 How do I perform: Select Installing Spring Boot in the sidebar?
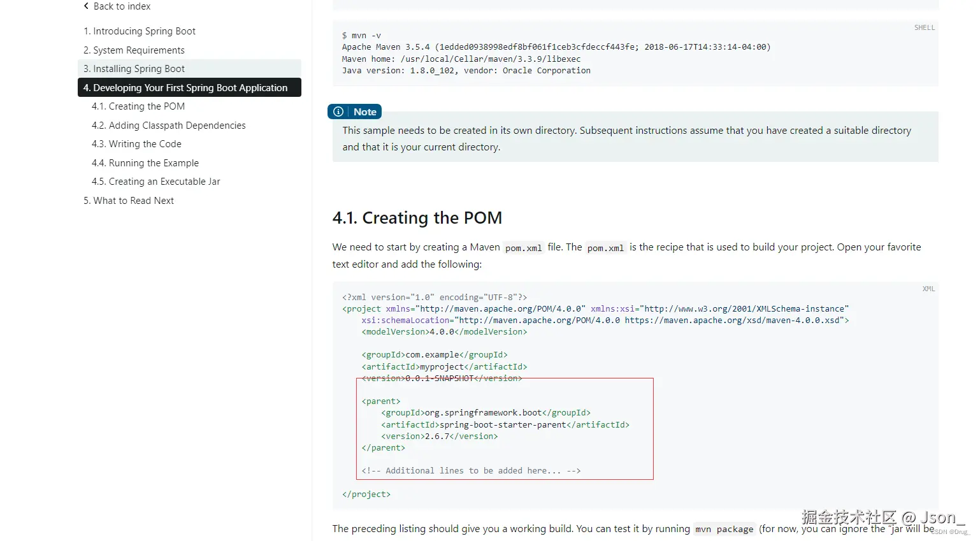tap(189, 69)
